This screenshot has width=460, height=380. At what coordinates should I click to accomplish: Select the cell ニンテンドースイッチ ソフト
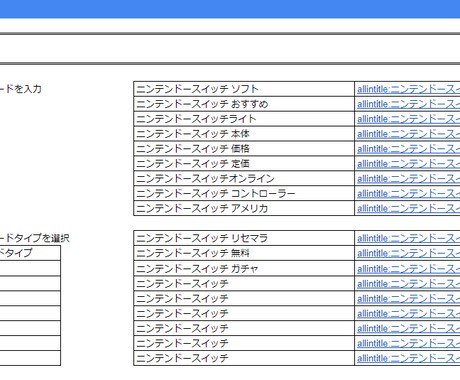(244, 89)
